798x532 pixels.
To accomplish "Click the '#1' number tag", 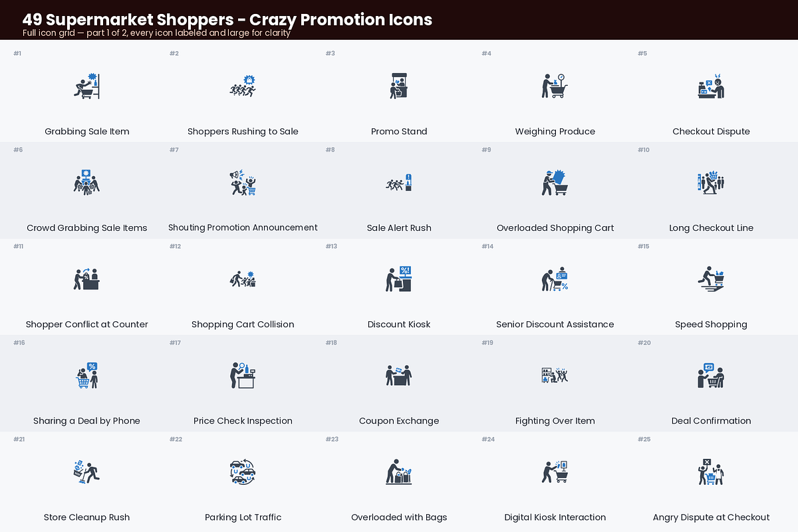I will point(17,53).
